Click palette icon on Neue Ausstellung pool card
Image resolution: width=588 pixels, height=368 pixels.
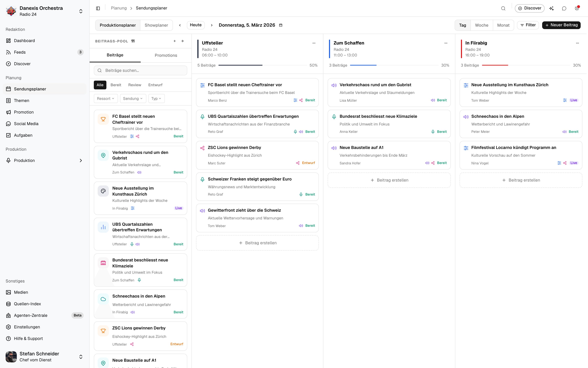[103, 191]
